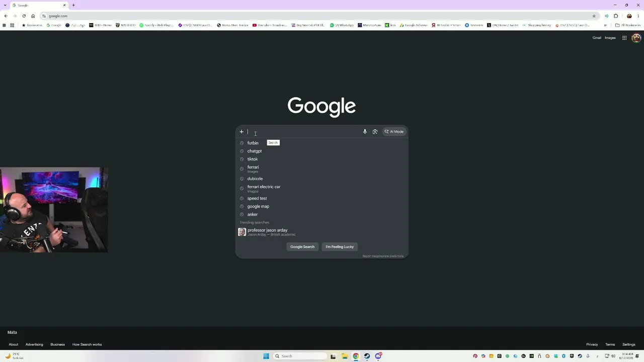
Task: Open File Explorer from the taskbar
Action: pyautogui.click(x=345, y=356)
